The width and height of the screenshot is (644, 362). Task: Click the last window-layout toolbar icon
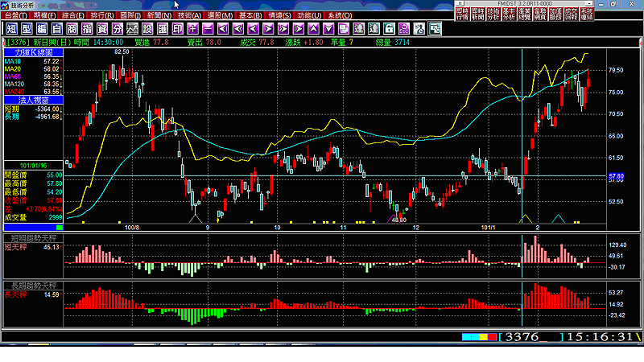(x=435, y=29)
